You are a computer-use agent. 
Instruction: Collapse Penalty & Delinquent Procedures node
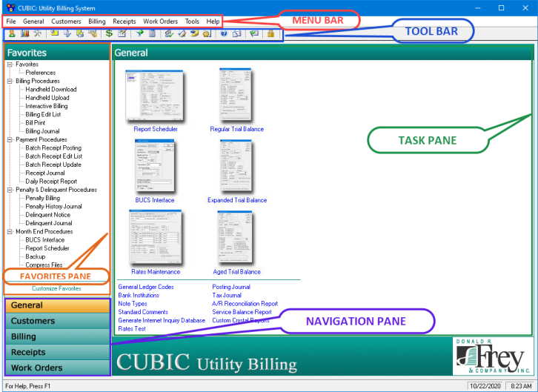(10, 190)
